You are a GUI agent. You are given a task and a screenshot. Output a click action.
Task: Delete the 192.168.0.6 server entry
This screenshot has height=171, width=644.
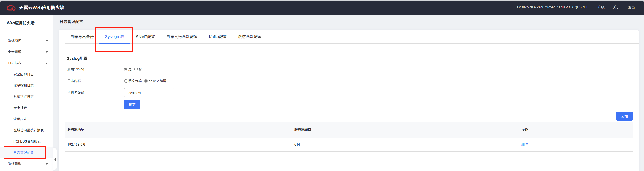tap(524, 145)
